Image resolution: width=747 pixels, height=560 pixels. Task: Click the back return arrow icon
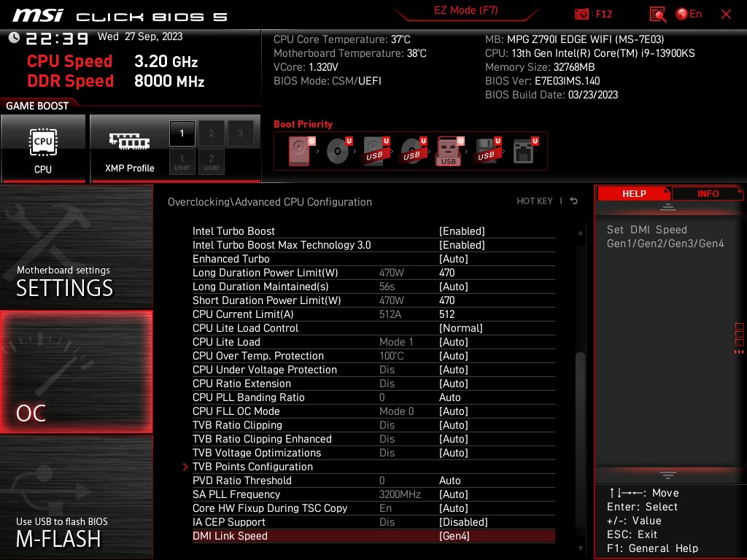(x=574, y=201)
